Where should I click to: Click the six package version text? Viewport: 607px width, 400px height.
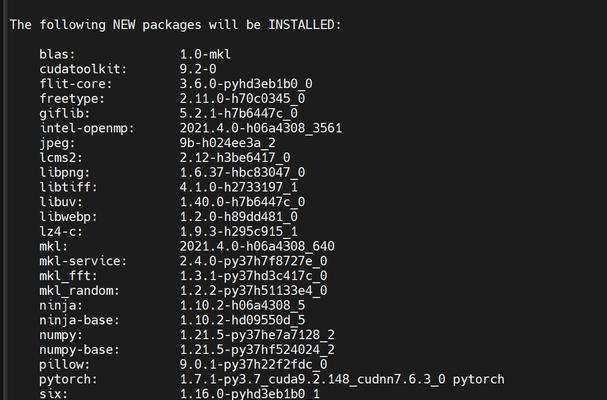250,394
